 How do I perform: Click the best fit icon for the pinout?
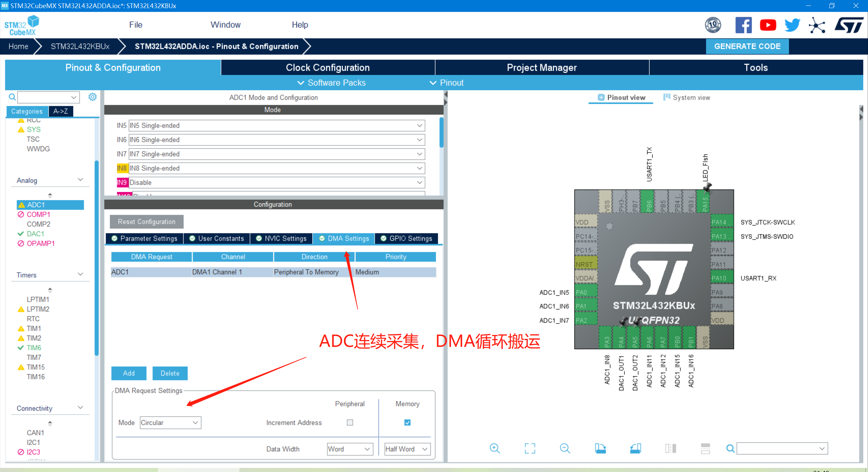click(530, 448)
